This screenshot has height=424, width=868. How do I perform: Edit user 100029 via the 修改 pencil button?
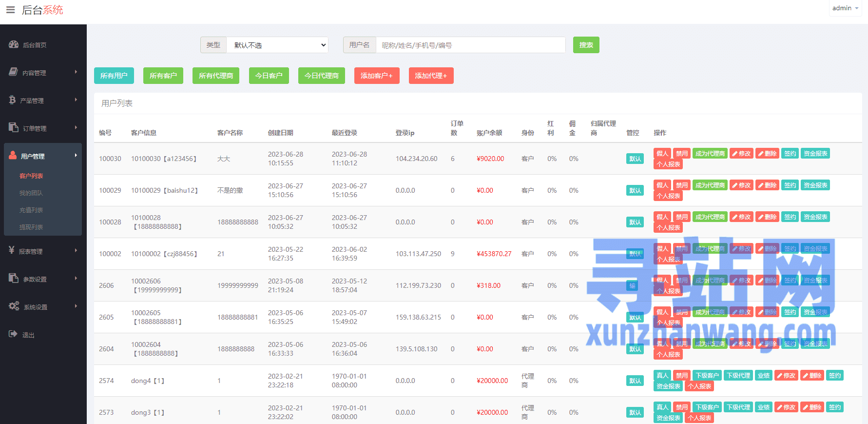click(741, 185)
